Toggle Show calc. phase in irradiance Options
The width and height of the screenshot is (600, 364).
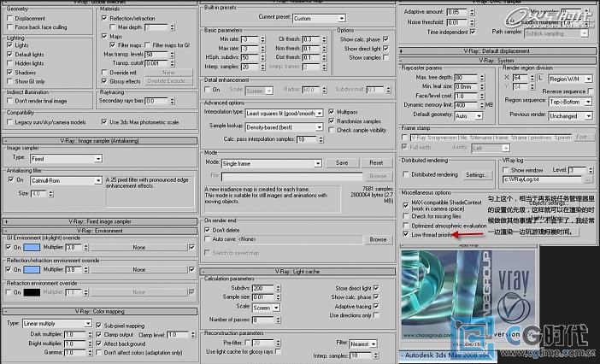coord(385,39)
